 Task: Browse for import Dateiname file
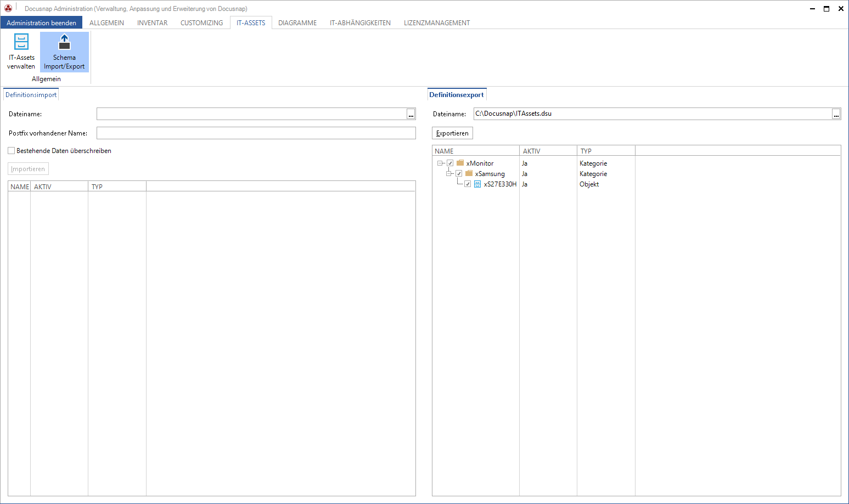coord(411,114)
